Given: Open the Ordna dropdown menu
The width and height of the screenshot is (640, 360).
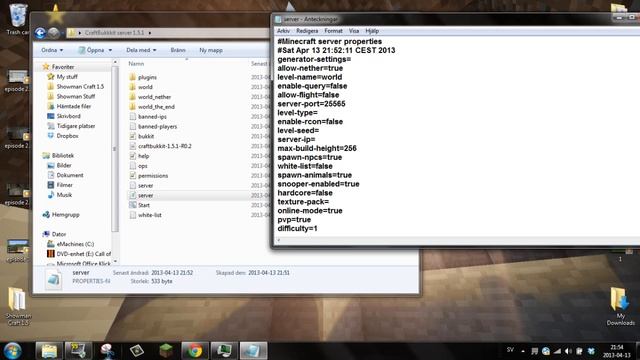Looking at the screenshot, I should [x=52, y=50].
